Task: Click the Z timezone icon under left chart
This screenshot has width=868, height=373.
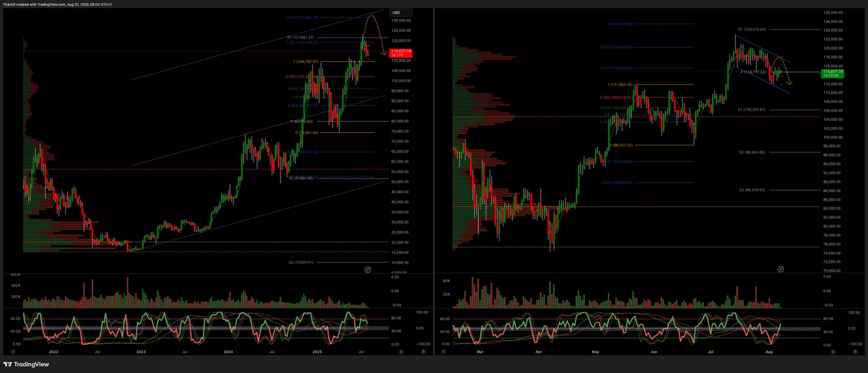Action: pyautogui.click(x=13, y=351)
